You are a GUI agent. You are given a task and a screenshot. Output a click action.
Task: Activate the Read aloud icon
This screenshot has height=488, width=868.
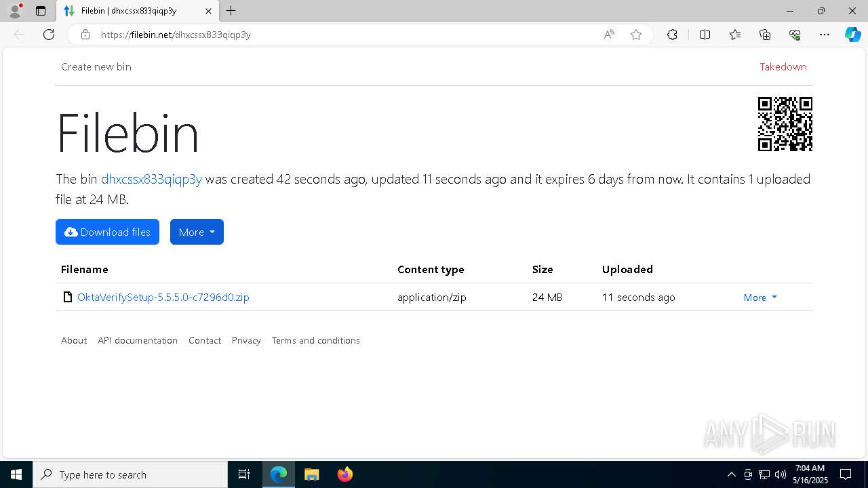(x=609, y=35)
